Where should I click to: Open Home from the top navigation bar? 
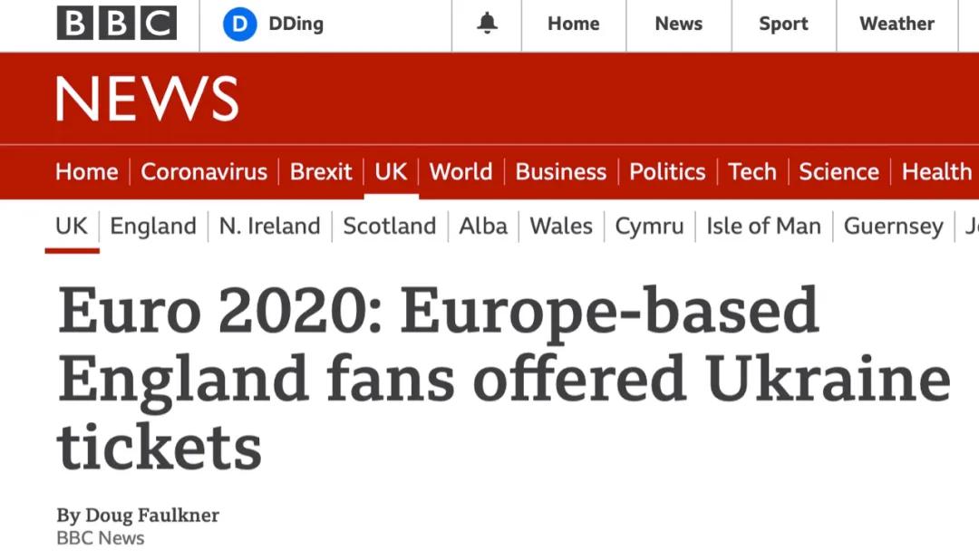[573, 24]
